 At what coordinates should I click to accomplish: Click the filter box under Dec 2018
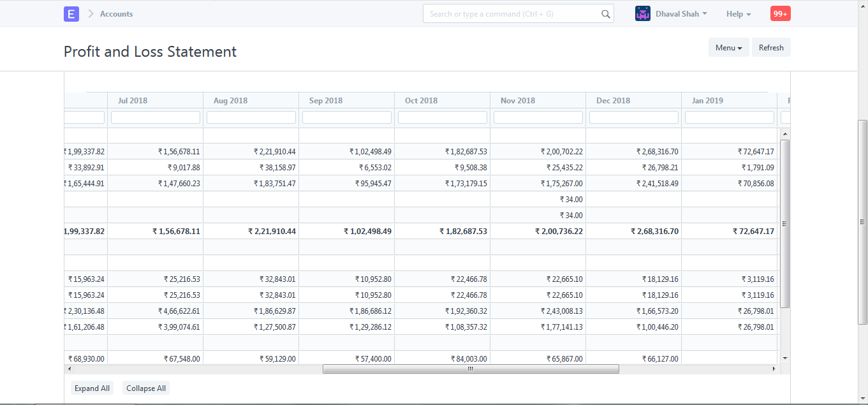pos(634,117)
